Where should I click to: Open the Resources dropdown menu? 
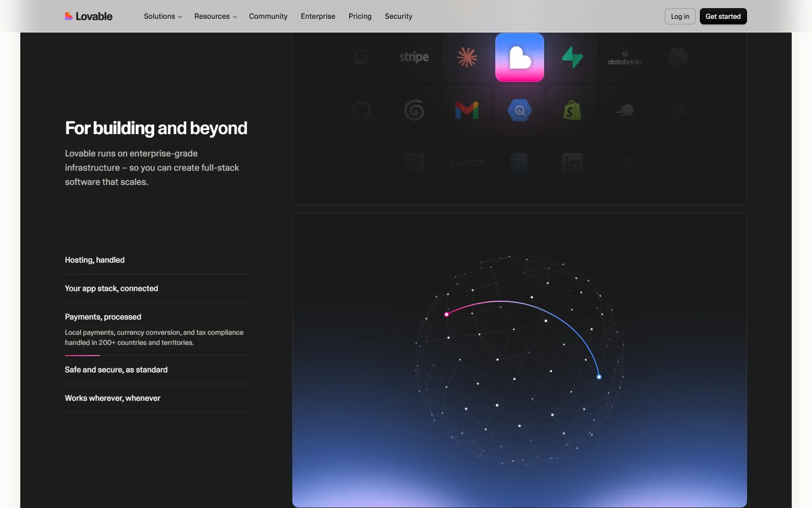[216, 16]
